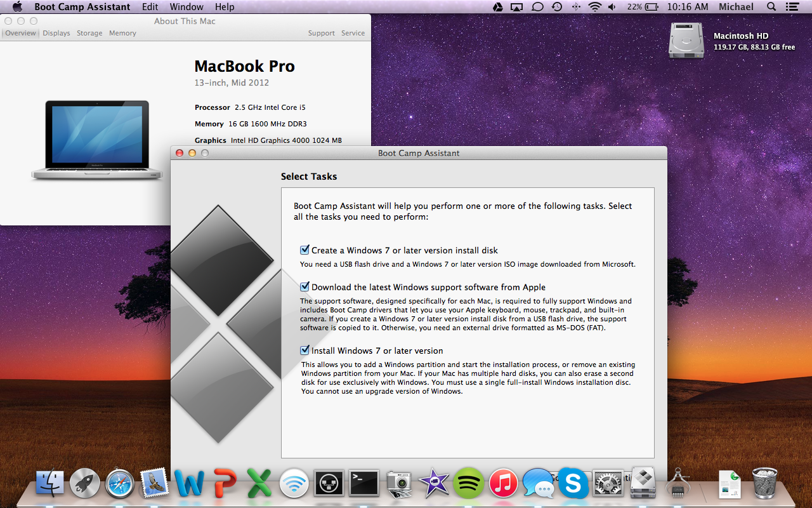
Task: Open Spotify from the Dock
Action: [469, 484]
